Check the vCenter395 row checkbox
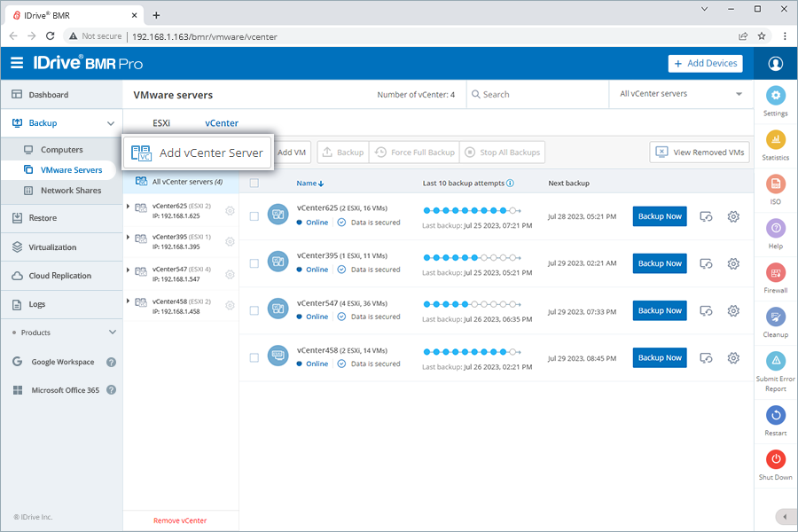798x532 pixels. point(254,263)
